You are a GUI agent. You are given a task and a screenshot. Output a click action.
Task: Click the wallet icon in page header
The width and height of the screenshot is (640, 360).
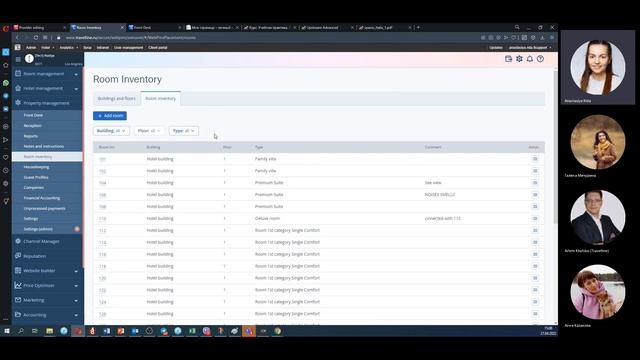click(x=508, y=59)
